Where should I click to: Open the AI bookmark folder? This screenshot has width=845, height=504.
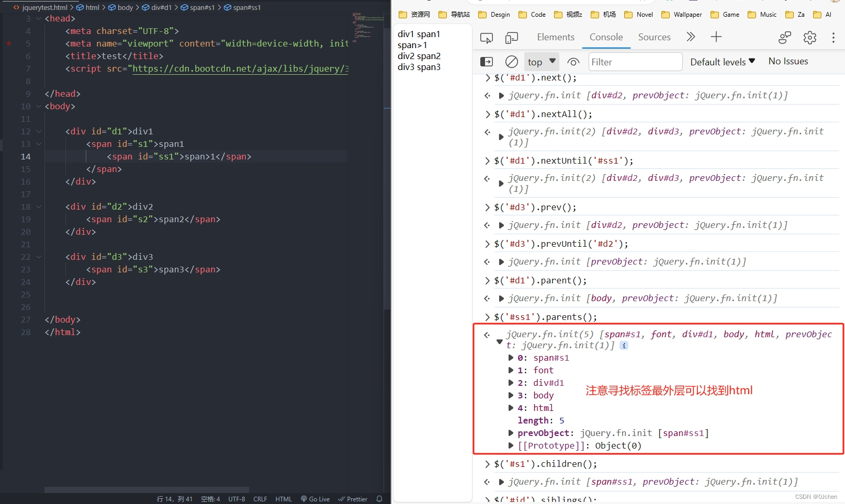click(x=823, y=15)
